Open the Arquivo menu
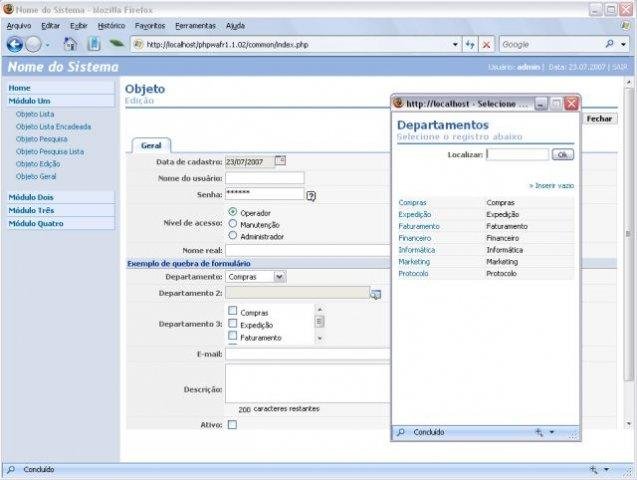Viewport: 637px width, 480px height. click(x=19, y=26)
